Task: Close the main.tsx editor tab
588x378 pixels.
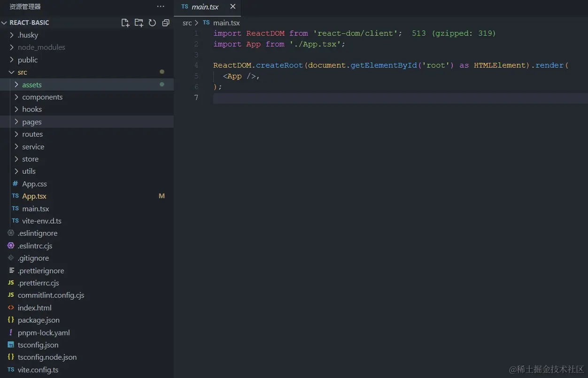Action: click(x=233, y=7)
